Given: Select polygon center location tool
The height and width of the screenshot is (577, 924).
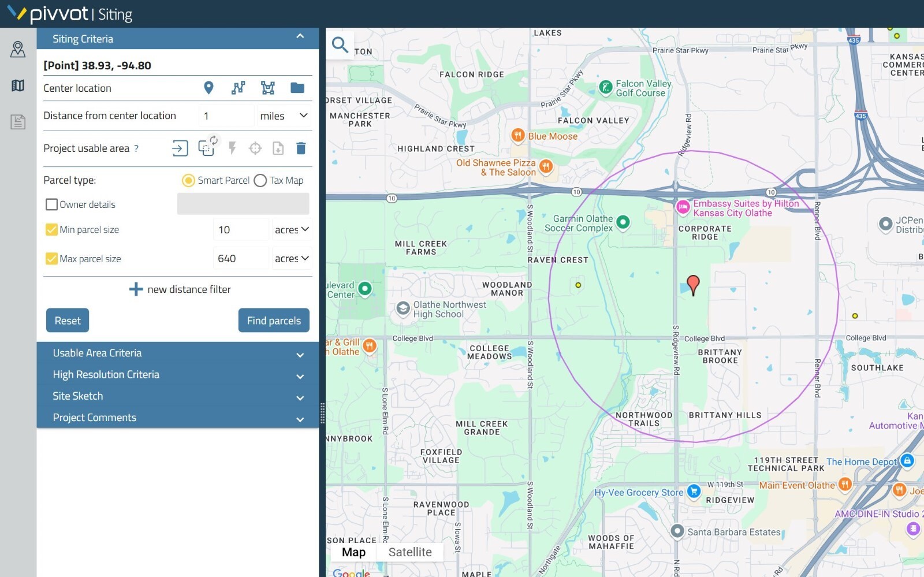Looking at the screenshot, I should tap(268, 88).
